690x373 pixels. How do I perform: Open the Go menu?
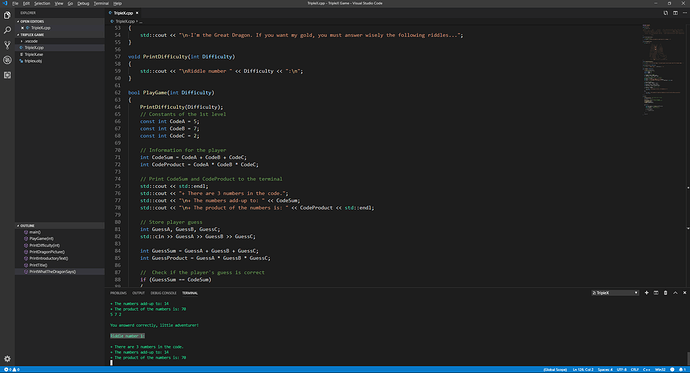pos(70,3)
